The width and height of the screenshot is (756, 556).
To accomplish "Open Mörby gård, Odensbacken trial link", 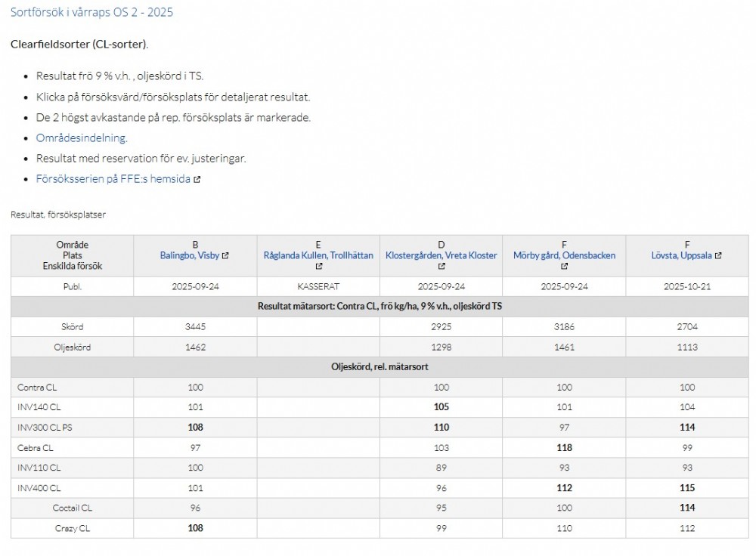I will coord(564,256).
